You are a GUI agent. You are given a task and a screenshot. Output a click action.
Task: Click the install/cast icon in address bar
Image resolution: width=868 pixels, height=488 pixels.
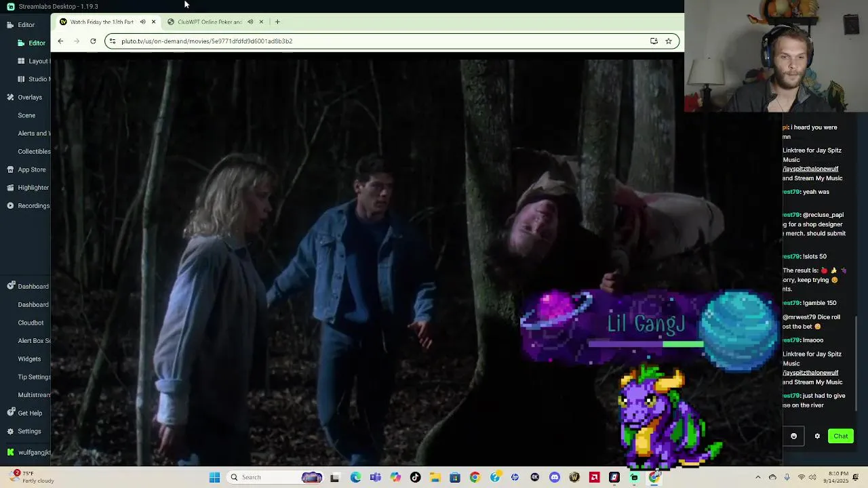coord(654,41)
